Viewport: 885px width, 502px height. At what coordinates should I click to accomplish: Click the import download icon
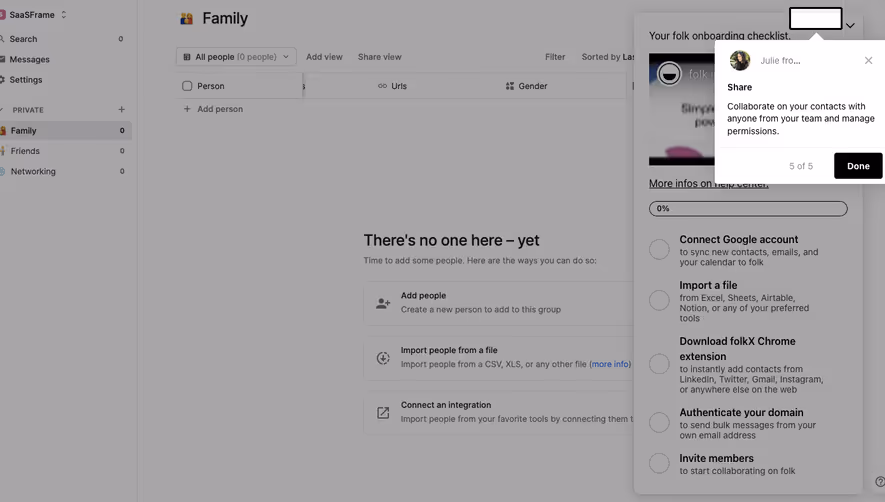(383, 358)
